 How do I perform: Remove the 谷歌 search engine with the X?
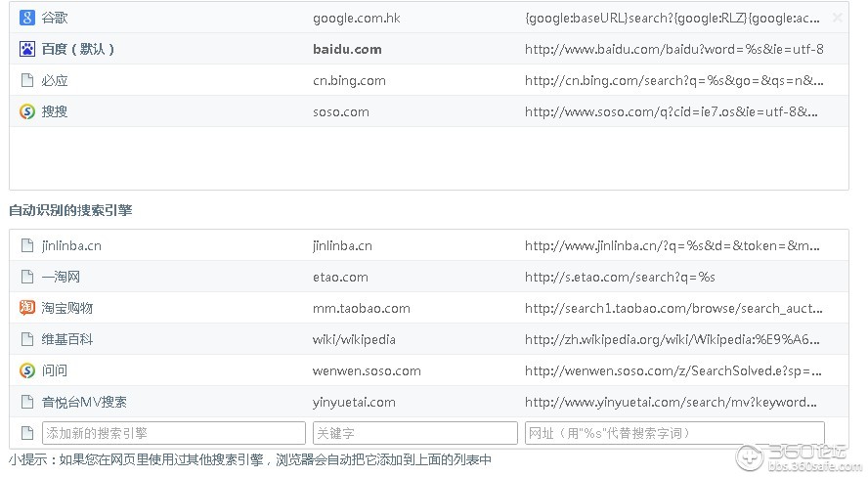pyautogui.click(x=837, y=18)
